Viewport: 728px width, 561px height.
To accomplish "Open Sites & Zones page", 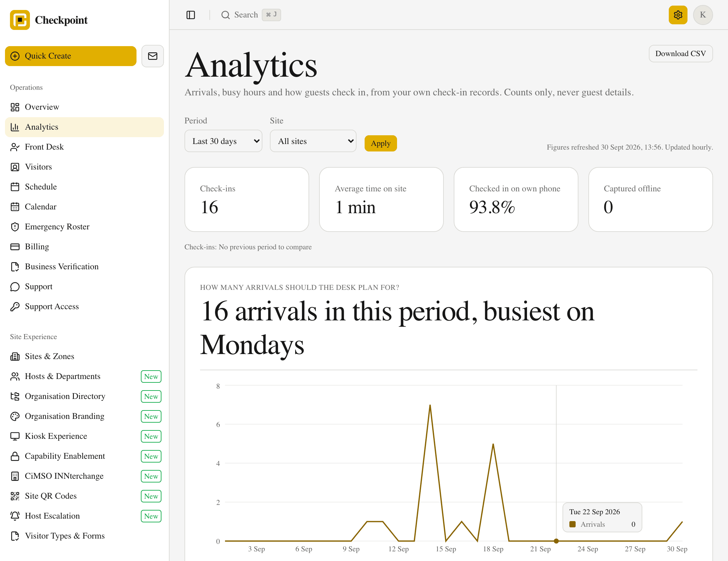I will coord(84,356).
